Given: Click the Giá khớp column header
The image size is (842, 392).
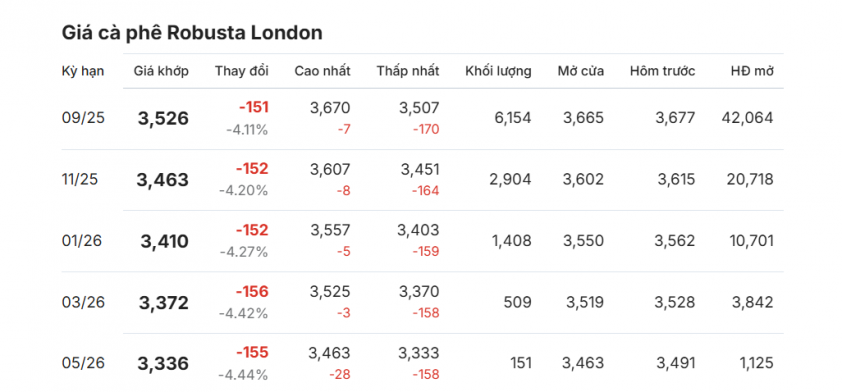Looking at the screenshot, I should tap(161, 71).
